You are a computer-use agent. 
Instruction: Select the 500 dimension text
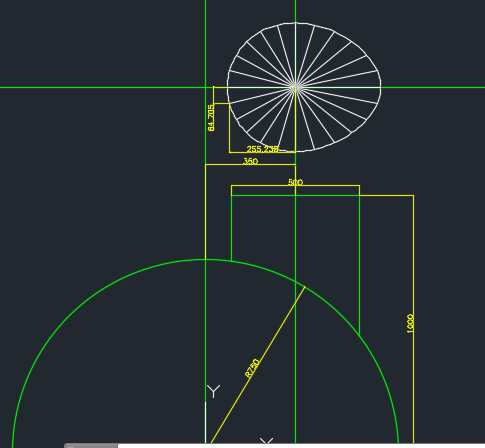coord(295,182)
